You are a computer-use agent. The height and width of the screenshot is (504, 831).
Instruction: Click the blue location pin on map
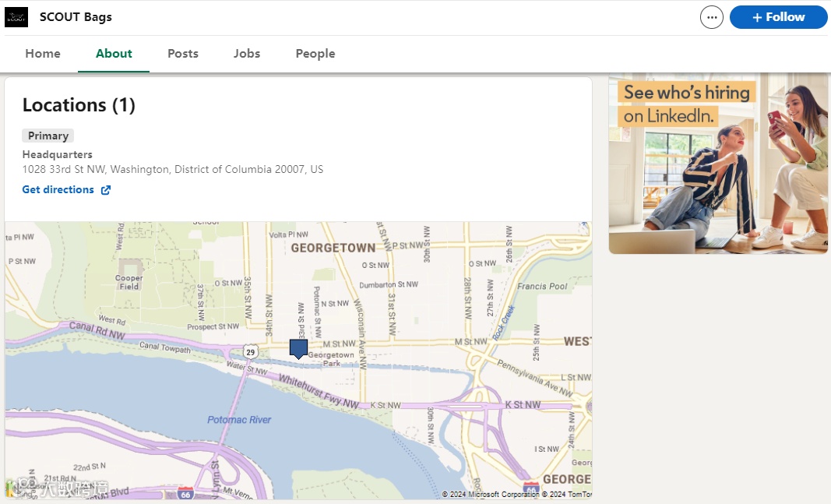tap(298, 349)
